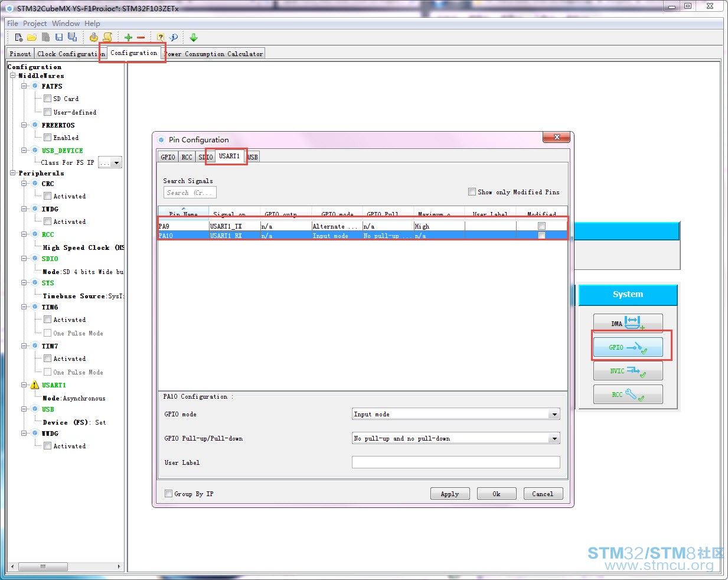Screen dimensions: 728x580
Task: Tick the IWDG Activated checkbox
Action: pos(47,221)
